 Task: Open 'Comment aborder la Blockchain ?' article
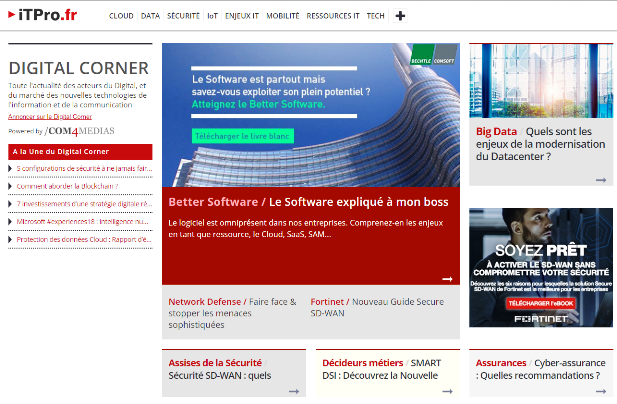[67, 186]
